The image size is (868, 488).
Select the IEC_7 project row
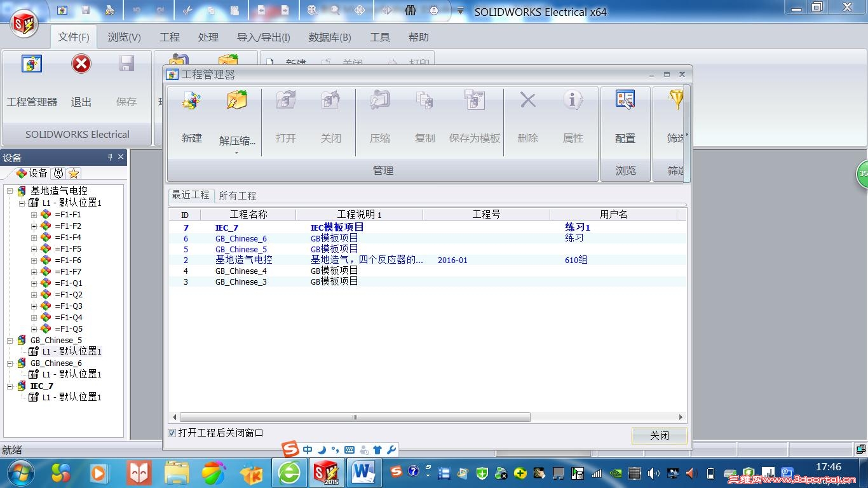click(427, 227)
